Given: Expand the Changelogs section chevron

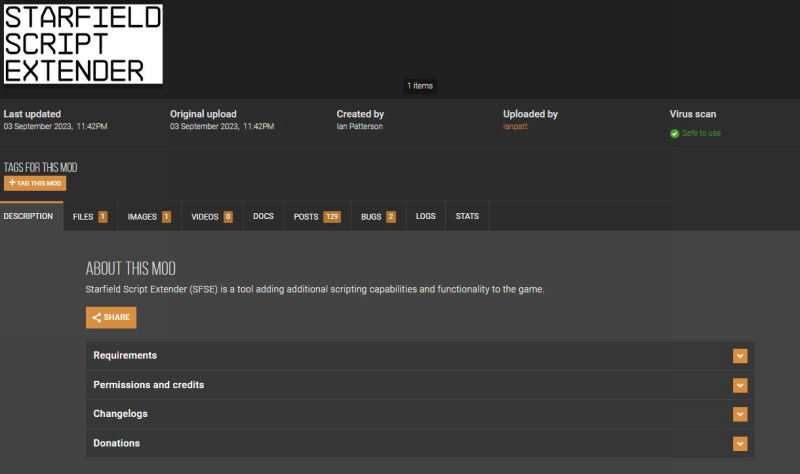Looking at the screenshot, I should (740, 414).
